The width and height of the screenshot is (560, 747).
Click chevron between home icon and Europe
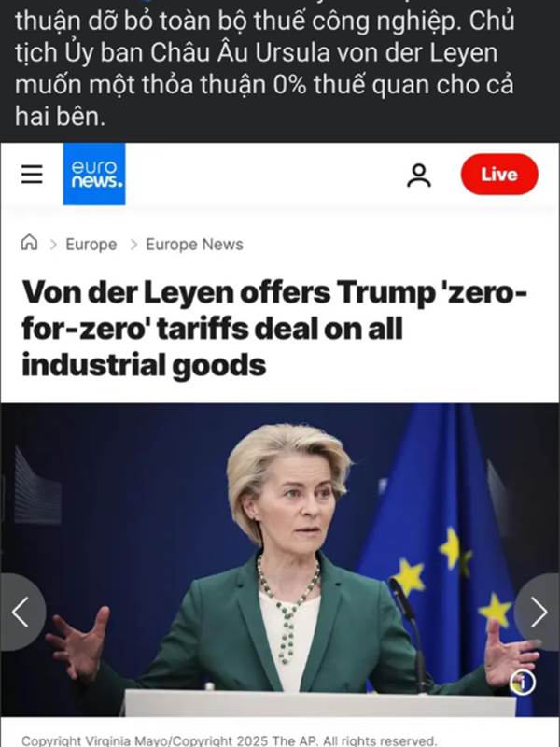click(53, 245)
